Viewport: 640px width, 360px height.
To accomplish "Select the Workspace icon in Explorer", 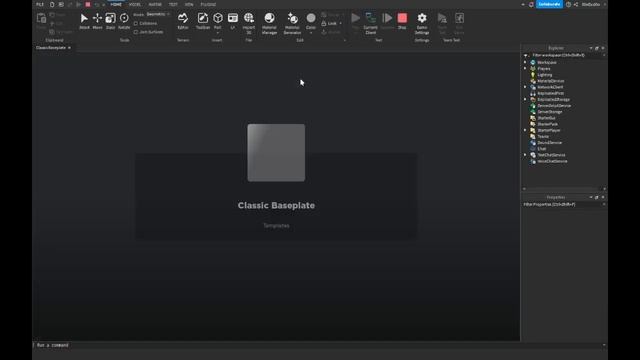I will tap(533, 62).
